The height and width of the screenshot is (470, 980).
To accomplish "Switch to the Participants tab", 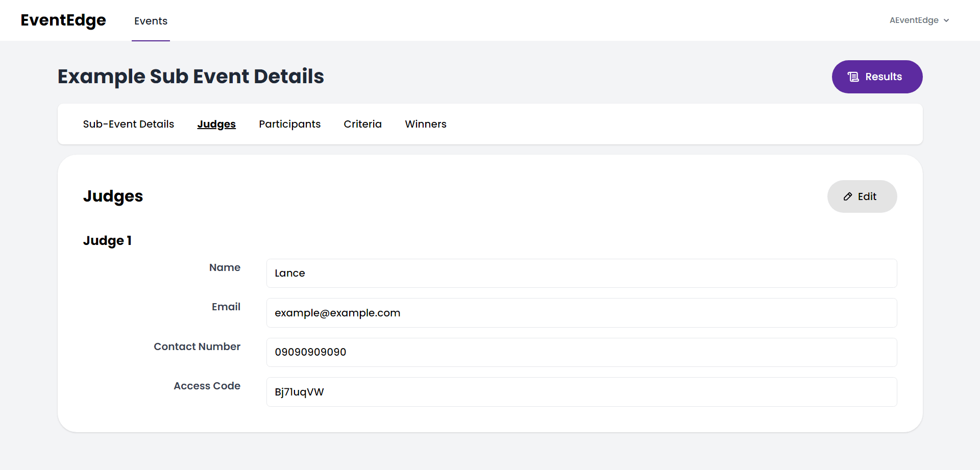I will click(x=289, y=124).
